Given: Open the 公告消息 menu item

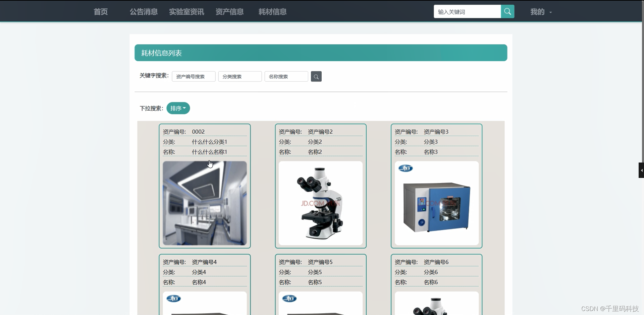Looking at the screenshot, I should click(x=143, y=11).
